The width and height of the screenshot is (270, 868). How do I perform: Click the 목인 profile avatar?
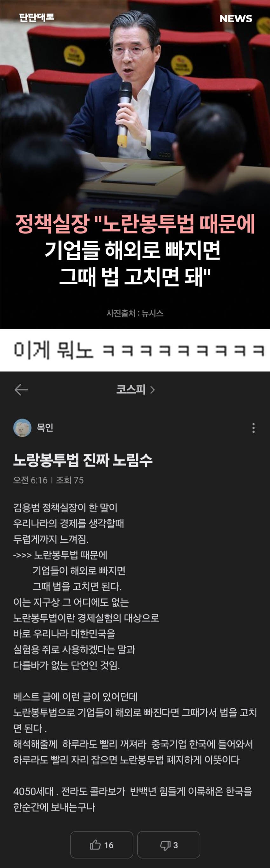pos(22,427)
